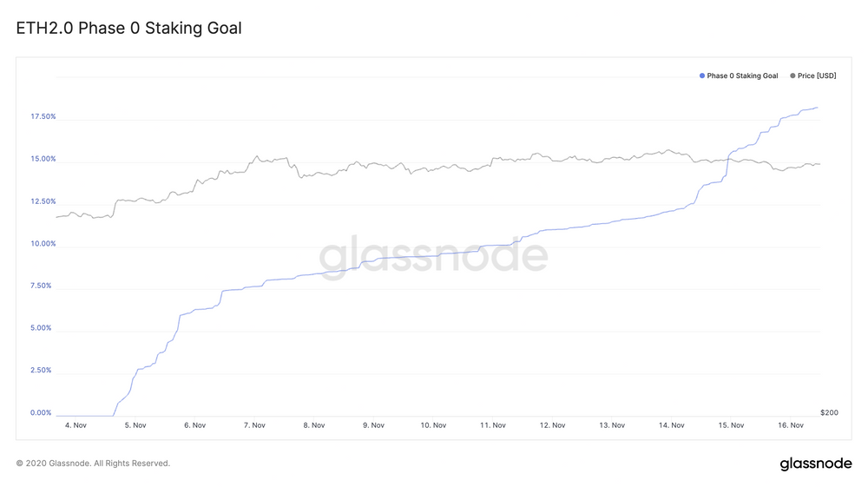This screenshot has height=487, width=868.
Task: Toggle the Phase 0 Staking Goal legend entry
Action: [739, 76]
